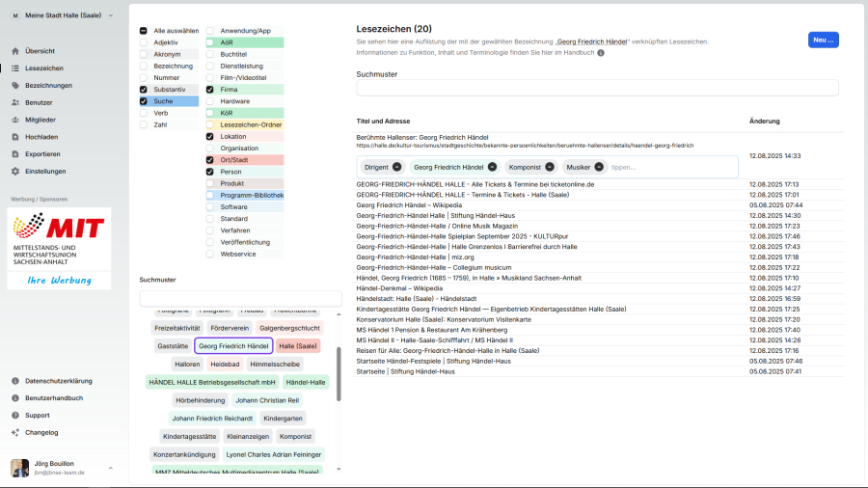
Task: Expand the Meine Stadt Halle (Saale) dropdown
Action: [x=109, y=15]
